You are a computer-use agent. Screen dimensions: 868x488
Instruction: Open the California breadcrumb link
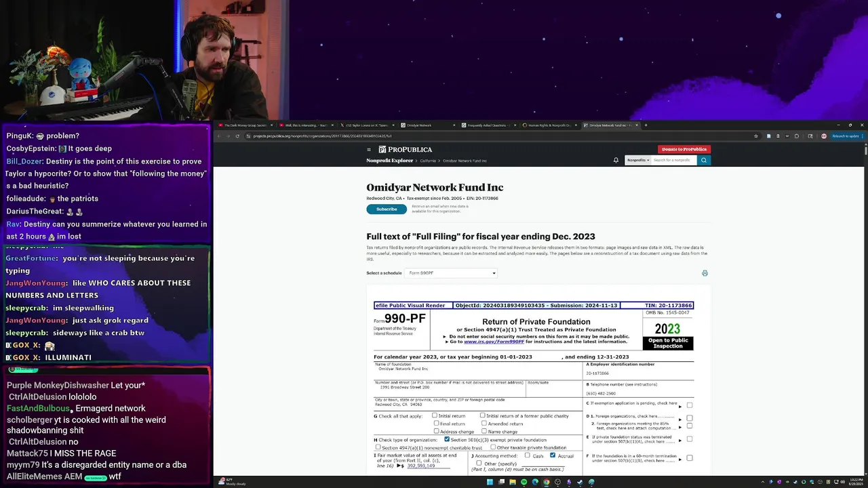(x=428, y=161)
